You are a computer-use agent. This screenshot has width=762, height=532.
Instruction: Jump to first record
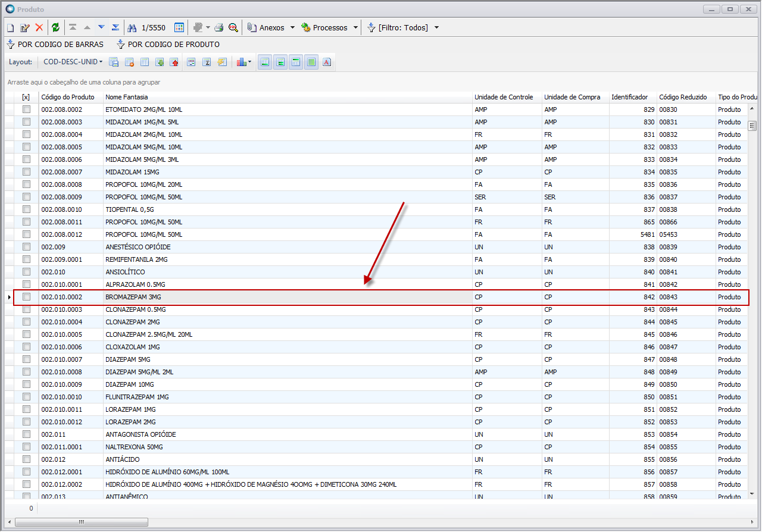(x=73, y=27)
